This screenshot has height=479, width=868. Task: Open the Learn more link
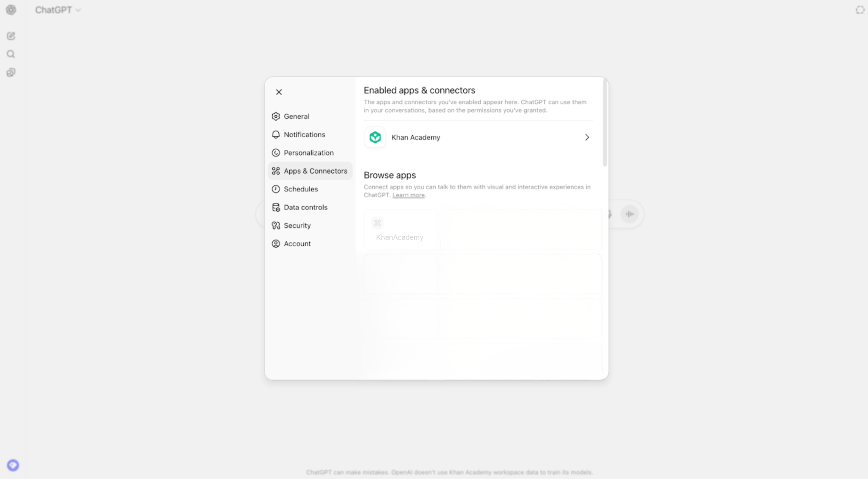(x=409, y=195)
